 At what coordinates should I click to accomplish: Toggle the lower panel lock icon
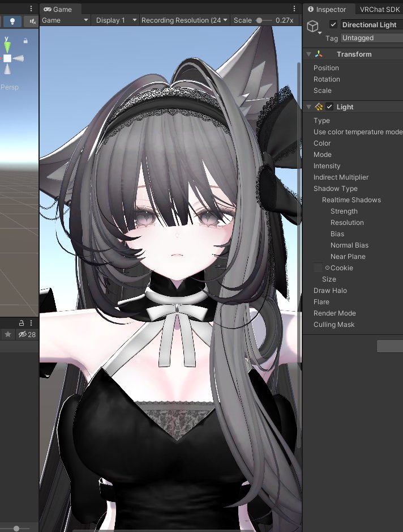click(x=22, y=323)
